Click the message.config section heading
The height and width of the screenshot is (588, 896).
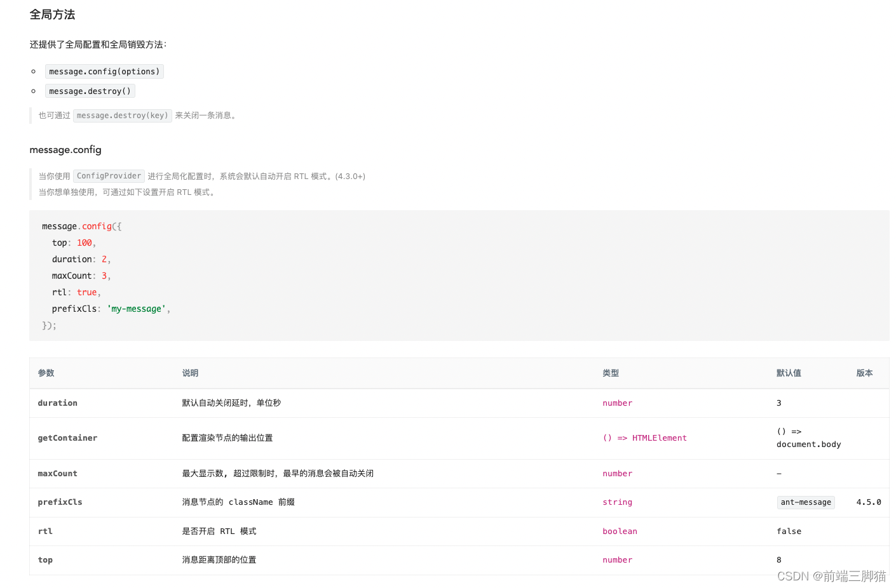65,150
